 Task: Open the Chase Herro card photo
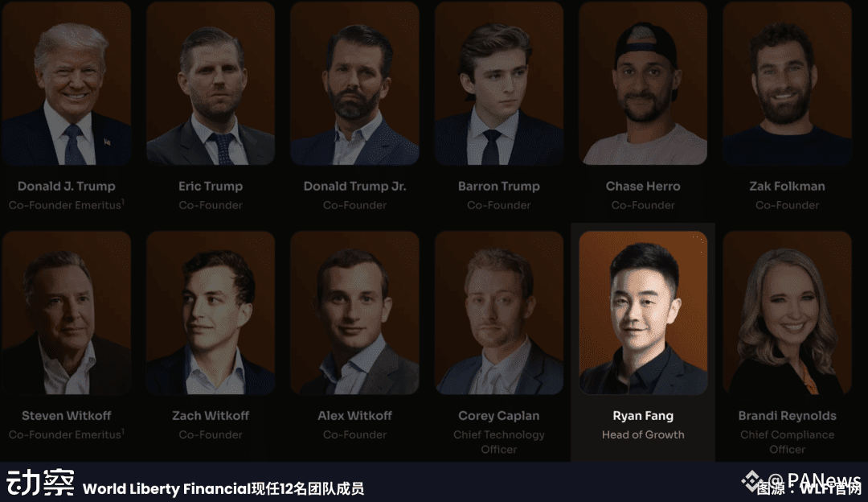tap(643, 83)
